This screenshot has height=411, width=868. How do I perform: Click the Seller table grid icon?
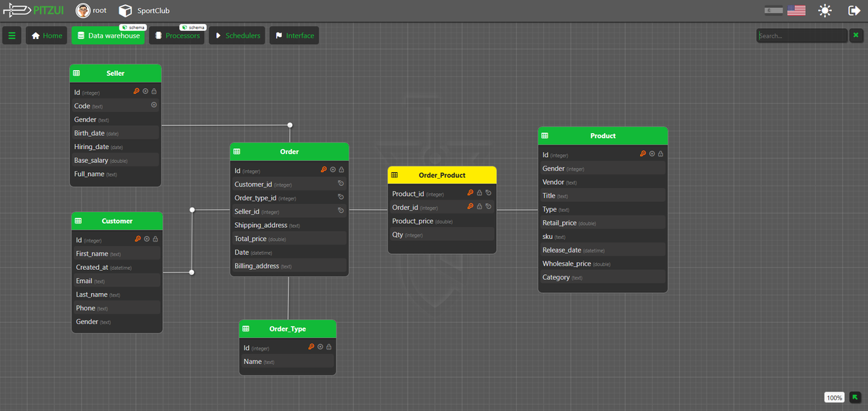(x=77, y=73)
